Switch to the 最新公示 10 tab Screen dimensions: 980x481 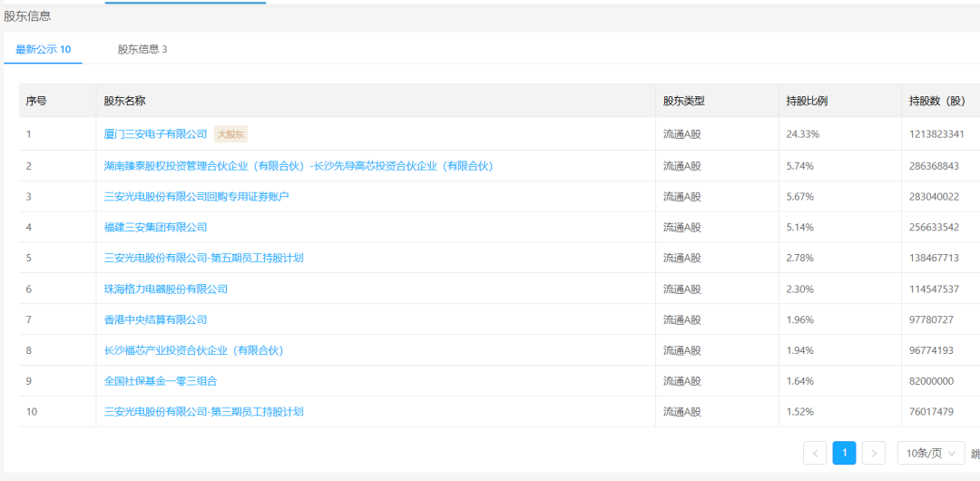(44, 49)
